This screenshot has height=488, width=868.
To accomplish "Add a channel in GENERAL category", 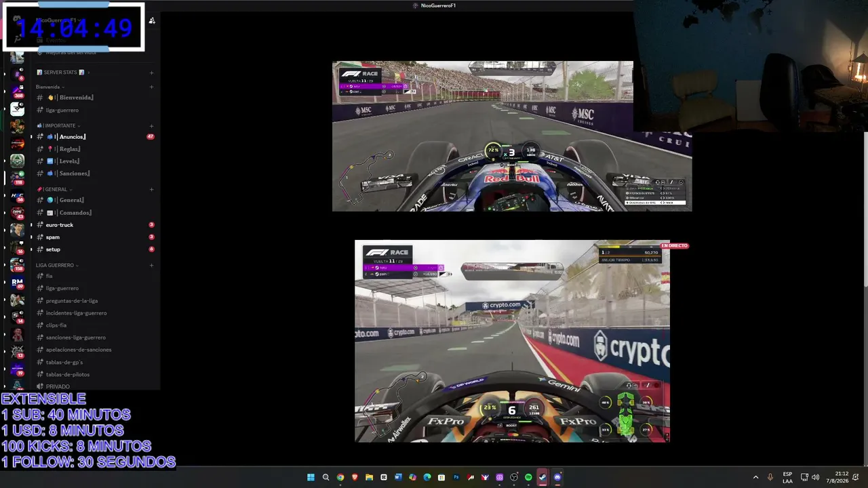I will click(x=151, y=190).
